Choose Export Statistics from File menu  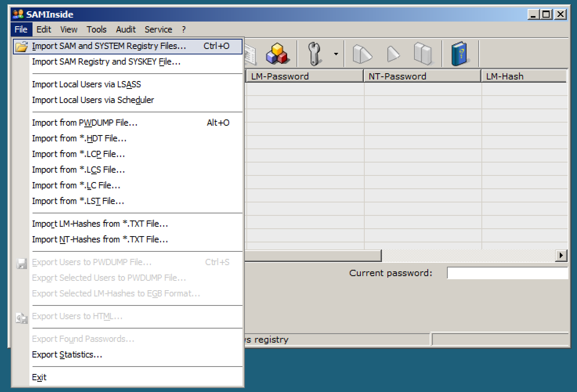point(128,355)
